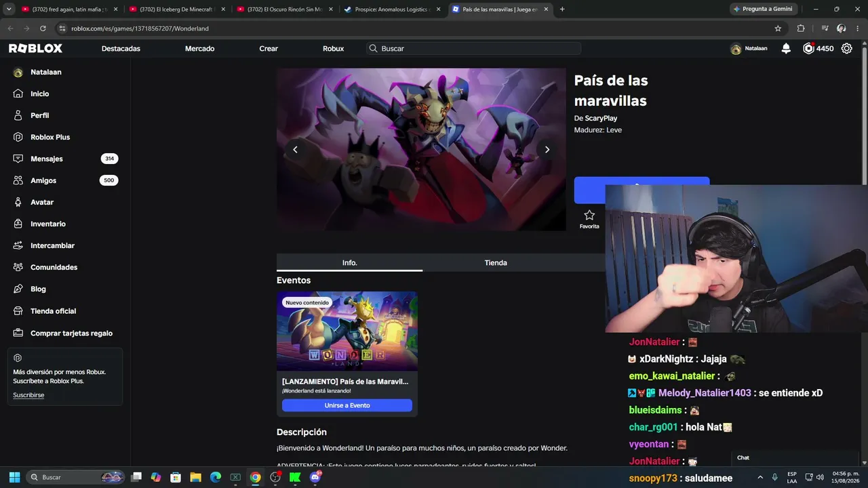Toggle microphone icon in system tray
This screenshot has height=488, width=868.
click(x=774, y=477)
